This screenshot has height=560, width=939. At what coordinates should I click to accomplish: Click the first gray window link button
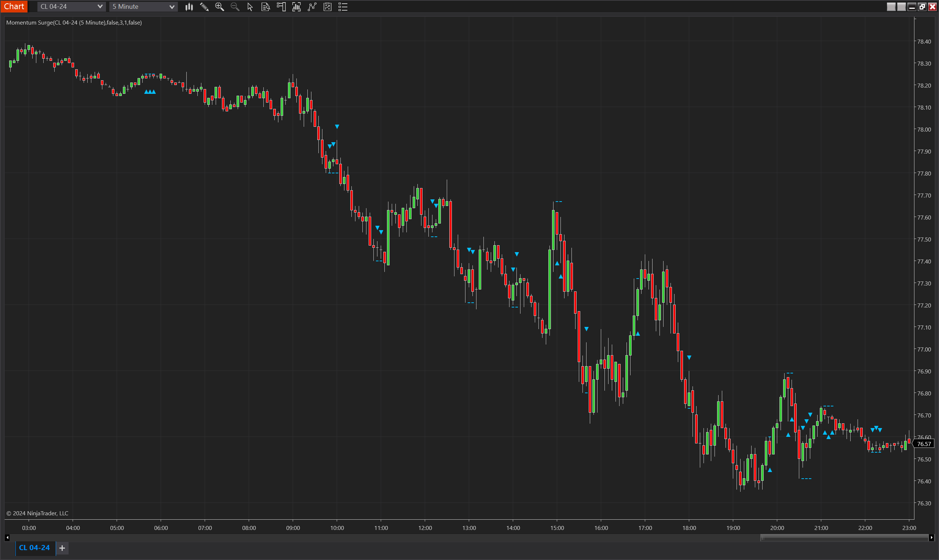tap(891, 7)
